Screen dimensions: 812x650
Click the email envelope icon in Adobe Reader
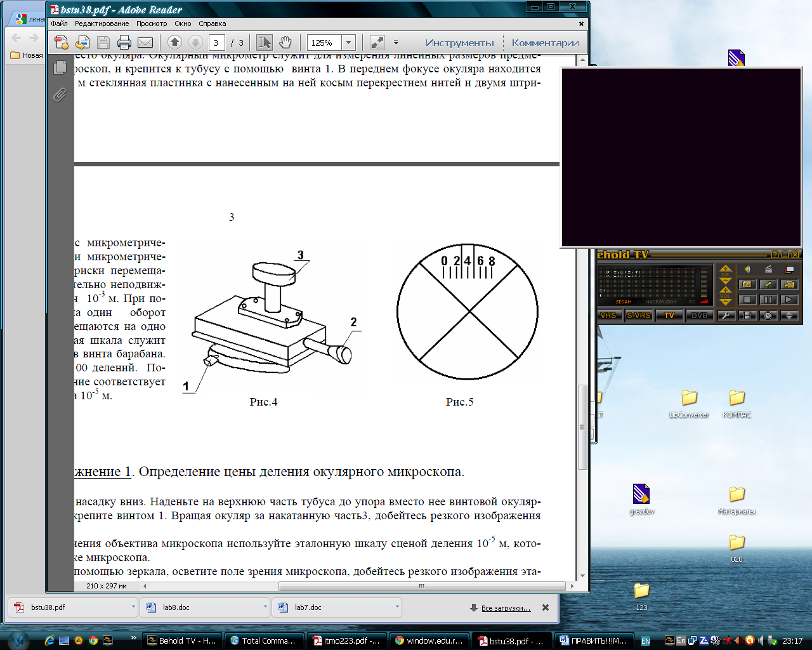click(145, 43)
